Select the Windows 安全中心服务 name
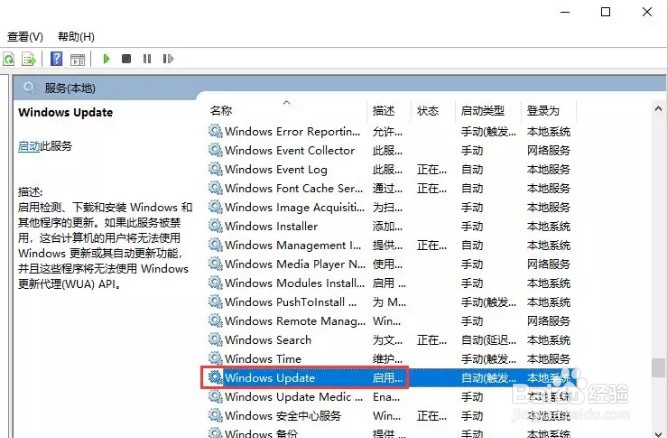The height and width of the screenshot is (438, 668). 283,415
